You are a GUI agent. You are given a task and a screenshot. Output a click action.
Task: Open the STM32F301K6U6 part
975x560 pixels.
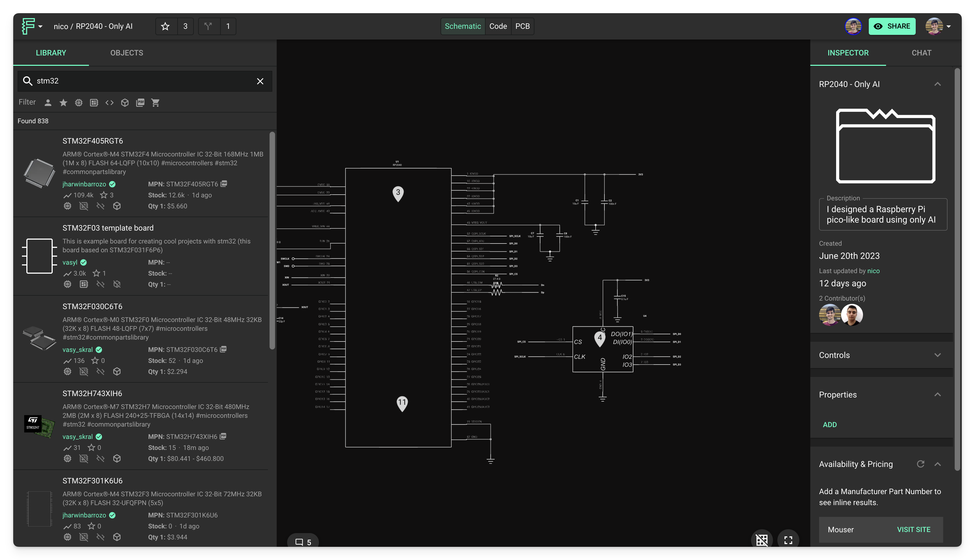(92, 480)
